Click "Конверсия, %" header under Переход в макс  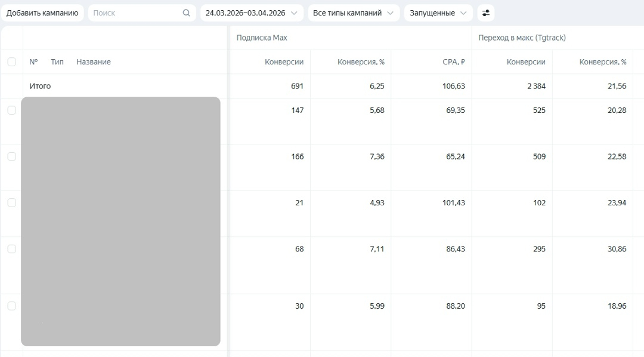pos(603,61)
